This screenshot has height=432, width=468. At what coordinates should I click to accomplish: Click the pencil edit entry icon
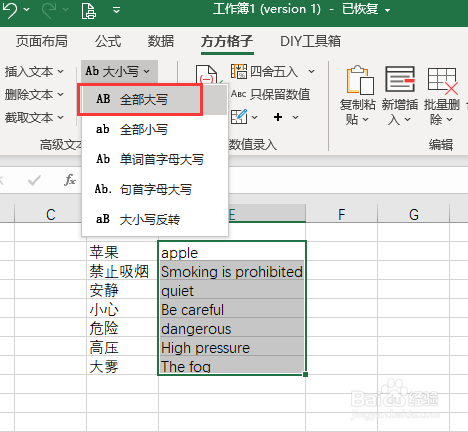pos(239,117)
